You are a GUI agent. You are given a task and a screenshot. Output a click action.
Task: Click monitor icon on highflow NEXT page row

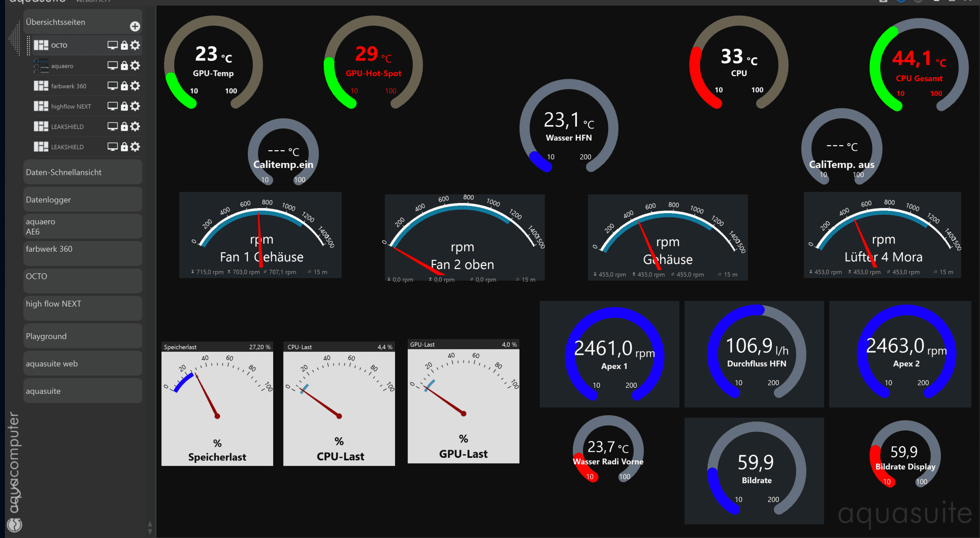pos(113,106)
